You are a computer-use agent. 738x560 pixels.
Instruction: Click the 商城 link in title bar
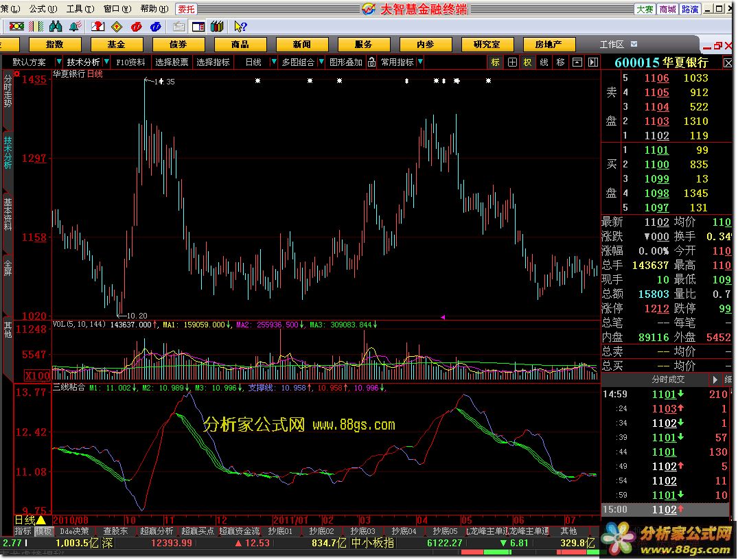667,9
